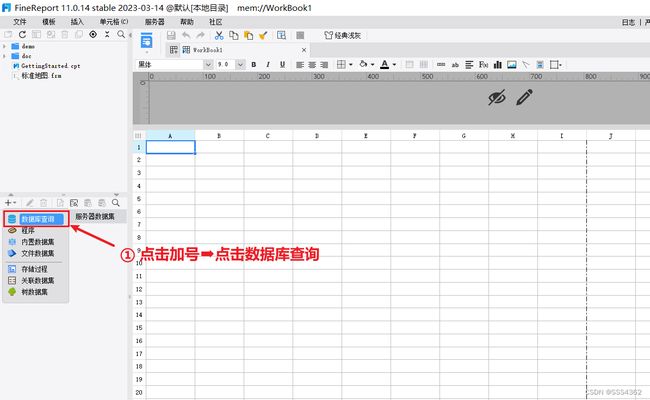The width and height of the screenshot is (650, 400).
Task: Open dataset preview icon in dataset toolbar
Action: [x=74, y=203]
